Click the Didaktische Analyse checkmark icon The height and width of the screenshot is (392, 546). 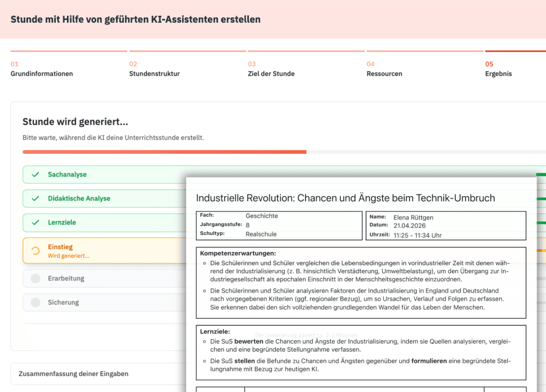pyautogui.click(x=35, y=198)
